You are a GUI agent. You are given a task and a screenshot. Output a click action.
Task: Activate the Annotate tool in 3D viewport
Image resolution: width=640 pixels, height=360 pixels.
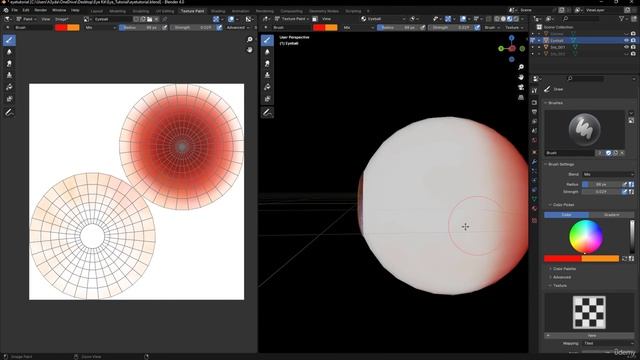(x=267, y=112)
